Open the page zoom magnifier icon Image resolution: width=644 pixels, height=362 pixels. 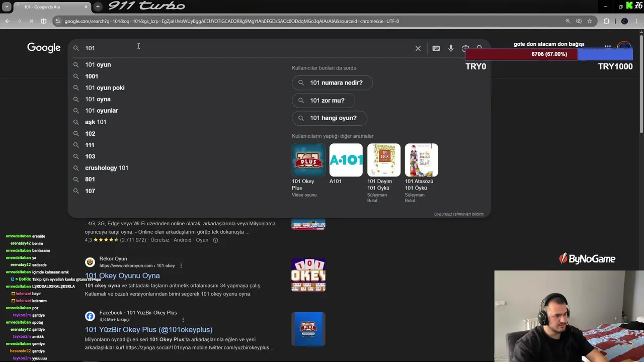[568, 21]
